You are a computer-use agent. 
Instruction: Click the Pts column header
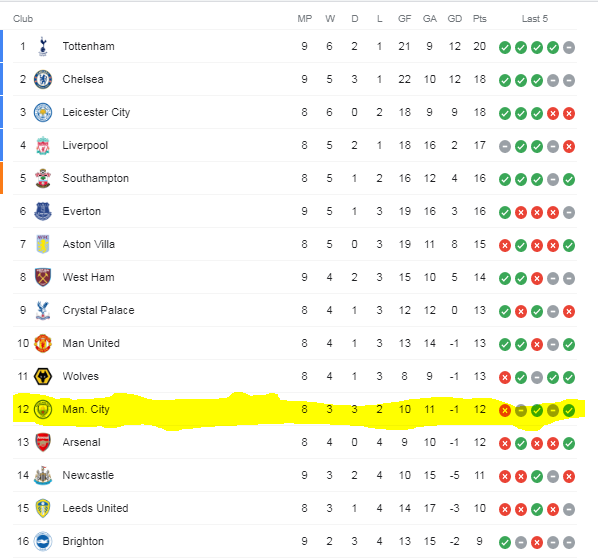tap(479, 19)
